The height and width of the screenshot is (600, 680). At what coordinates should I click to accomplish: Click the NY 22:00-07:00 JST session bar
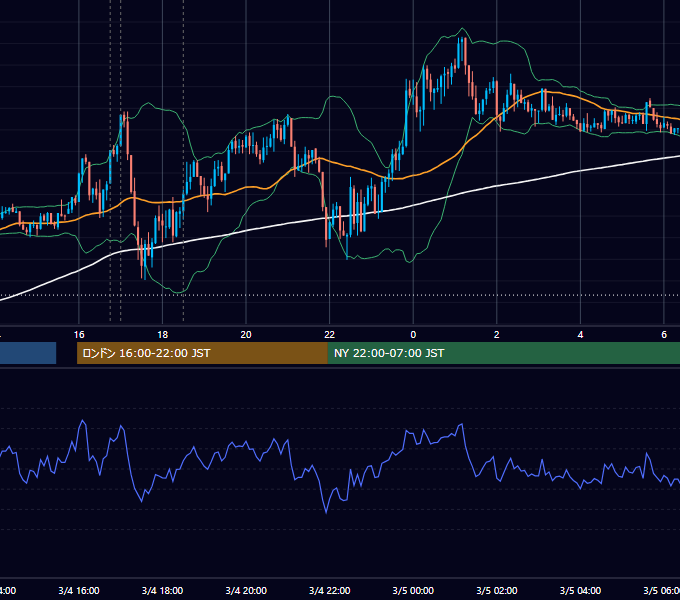tap(503, 353)
